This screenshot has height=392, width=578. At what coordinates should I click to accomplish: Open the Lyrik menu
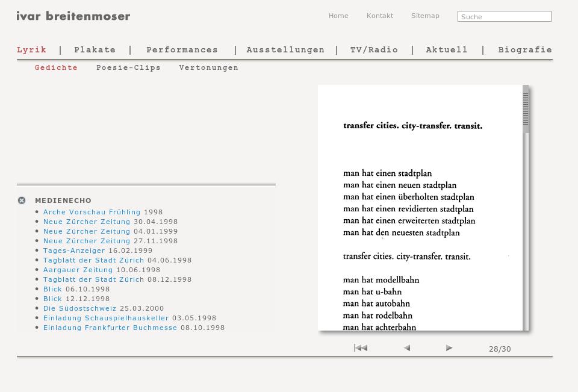click(31, 50)
